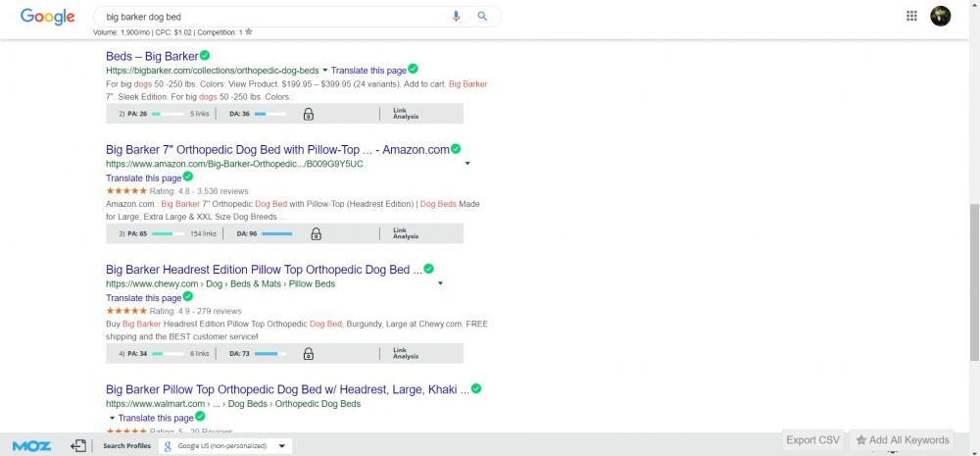Open the Google account avatar
The height and width of the screenshot is (456, 980).
[x=941, y=17]
